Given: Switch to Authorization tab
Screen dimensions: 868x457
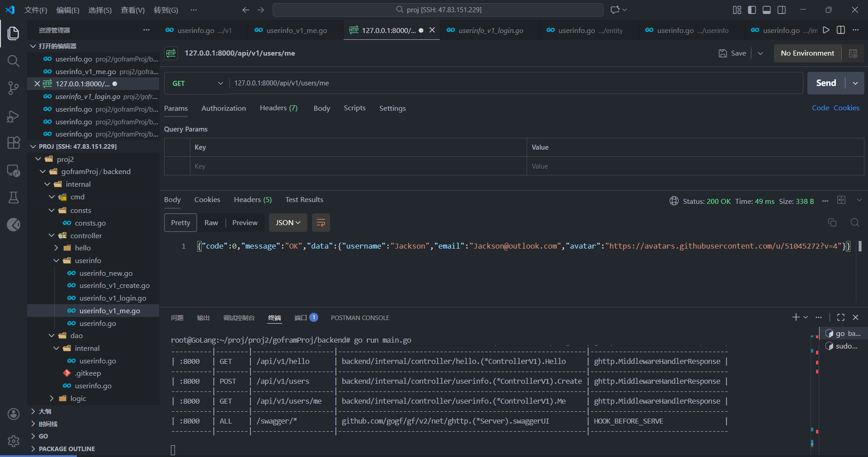Looking at the screenshot, I should point(224,108).
